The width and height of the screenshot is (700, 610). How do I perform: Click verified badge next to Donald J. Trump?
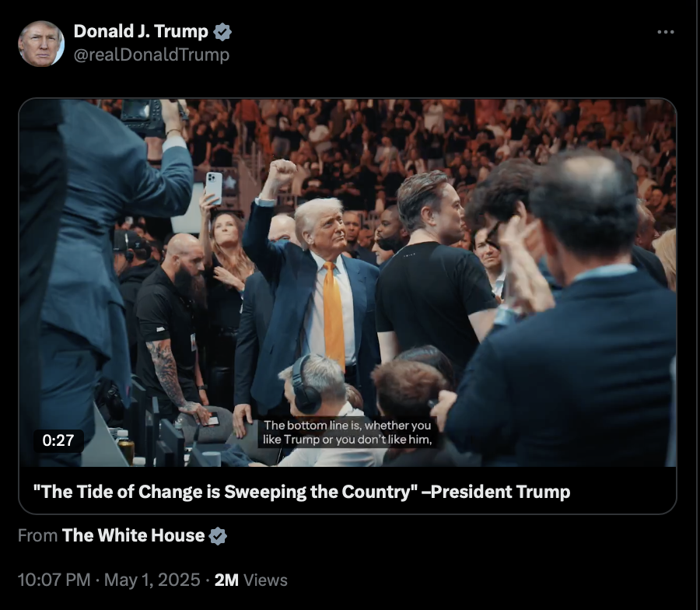click(222, 32)
